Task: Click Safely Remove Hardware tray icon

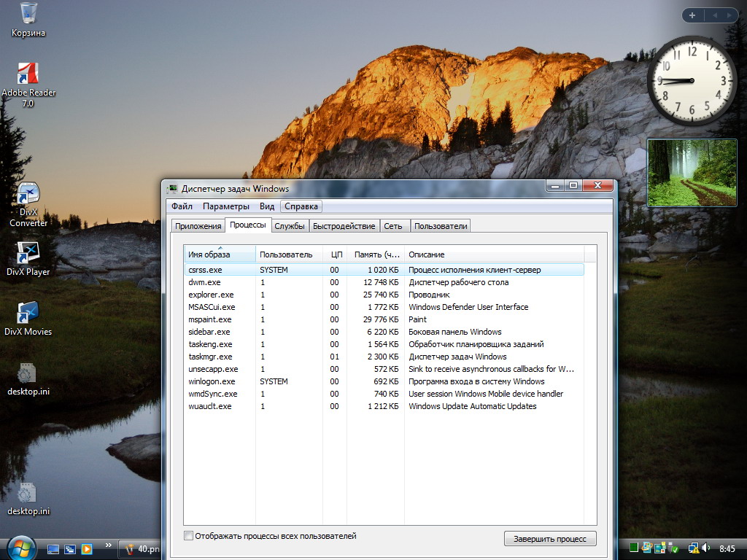Action: coord(674,548)
